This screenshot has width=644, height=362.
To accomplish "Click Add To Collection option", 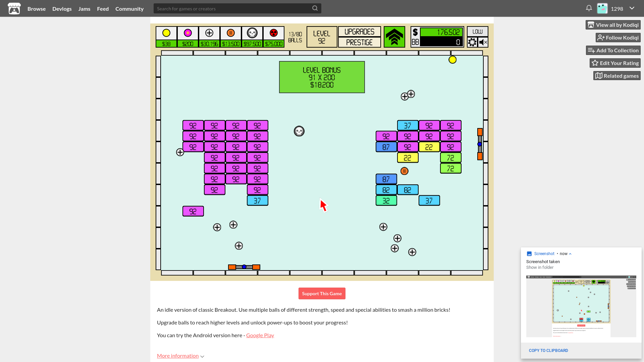I will (x=613, y=50).
